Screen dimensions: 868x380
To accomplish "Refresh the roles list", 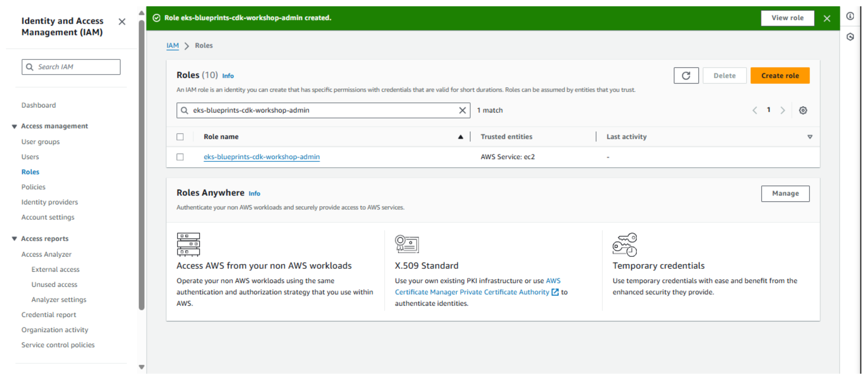I will 686,75.
